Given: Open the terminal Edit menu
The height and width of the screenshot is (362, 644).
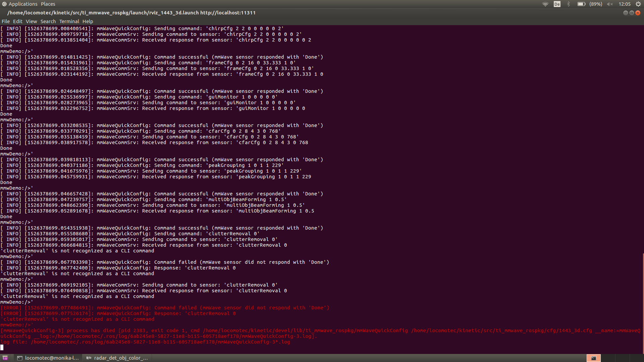Looking at the screenshot, I should (x=17, y=21).
